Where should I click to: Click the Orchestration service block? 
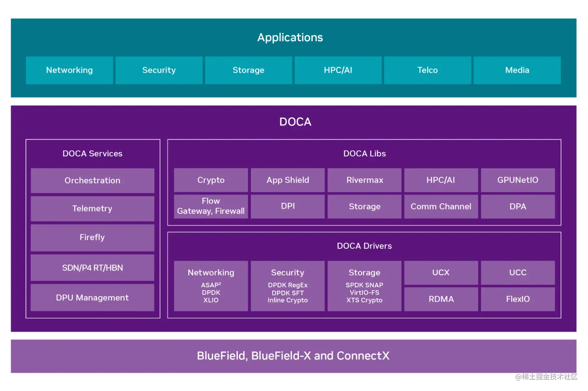[x=92, y=180]
